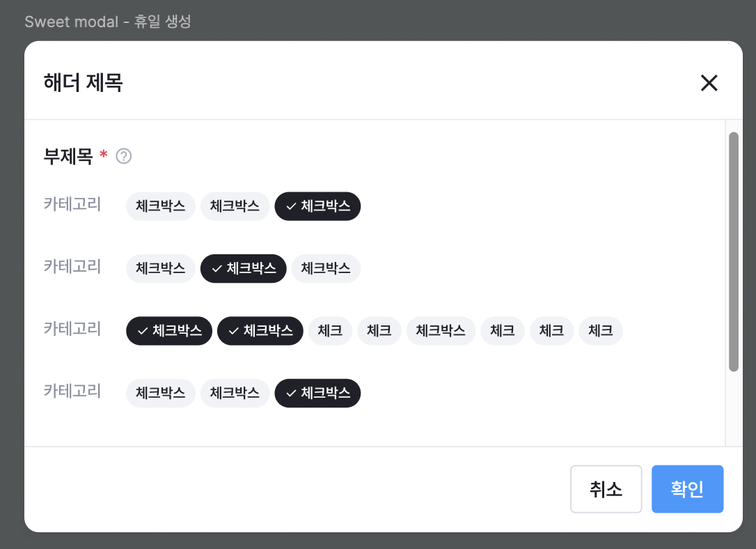Select the middle 체크박스 chip in first row

[235, 206]
